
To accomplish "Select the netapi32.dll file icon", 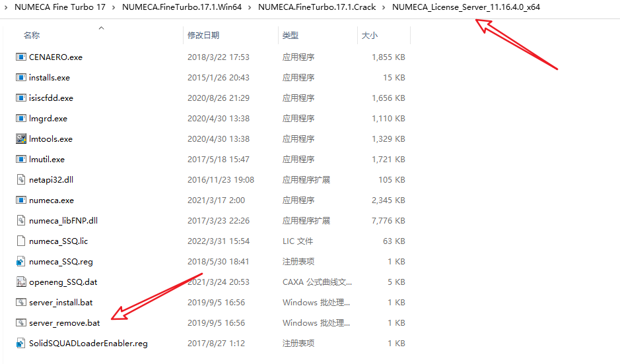I will pyautogui.click(x=21, y=179).
